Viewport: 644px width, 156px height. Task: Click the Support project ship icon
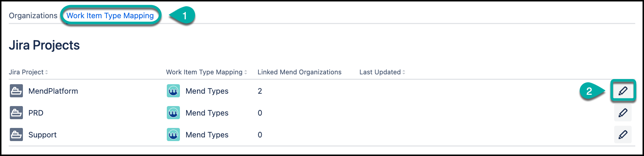(16, 135)
